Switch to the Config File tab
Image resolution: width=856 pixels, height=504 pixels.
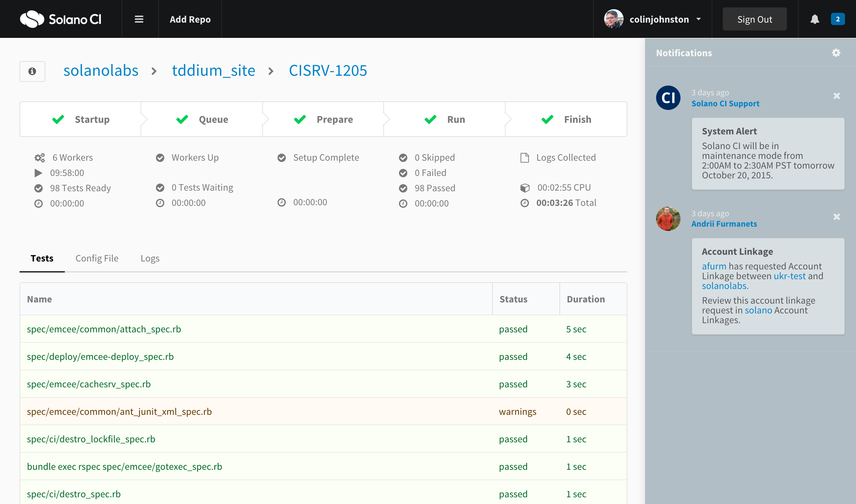tap(97, 258)
